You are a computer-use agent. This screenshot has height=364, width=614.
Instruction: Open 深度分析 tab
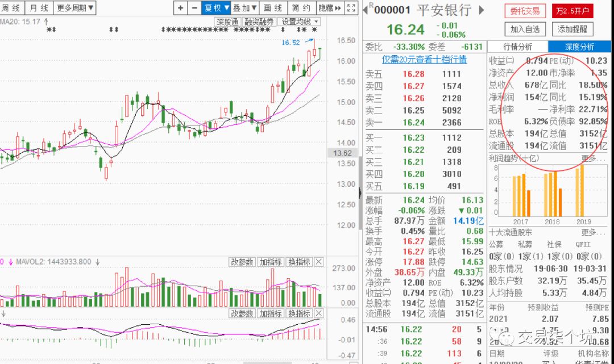point(579,47)
